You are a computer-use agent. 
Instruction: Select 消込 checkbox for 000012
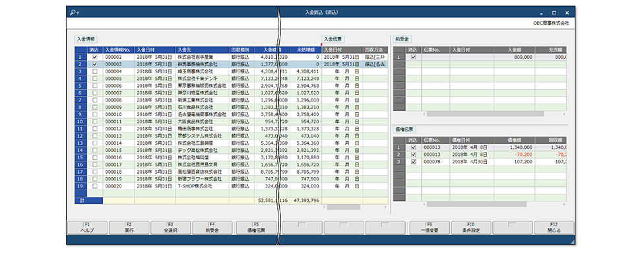(x=95, y=129)
